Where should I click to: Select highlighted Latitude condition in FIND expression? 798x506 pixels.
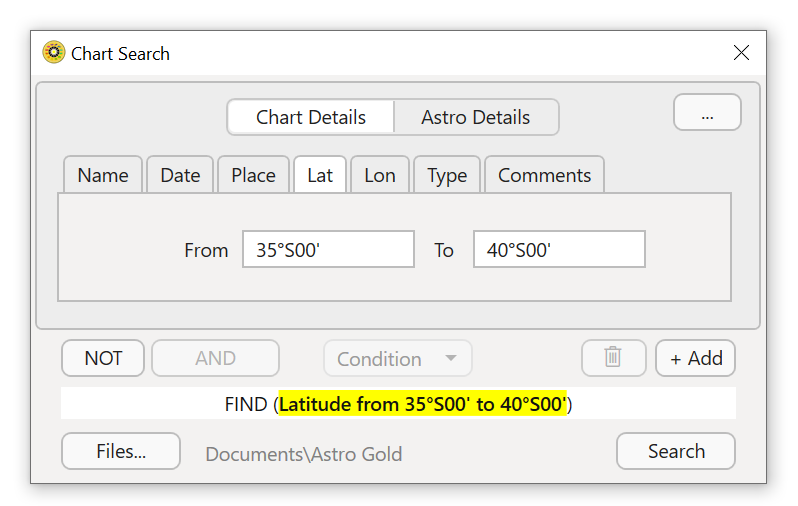[x=422, y=404]
